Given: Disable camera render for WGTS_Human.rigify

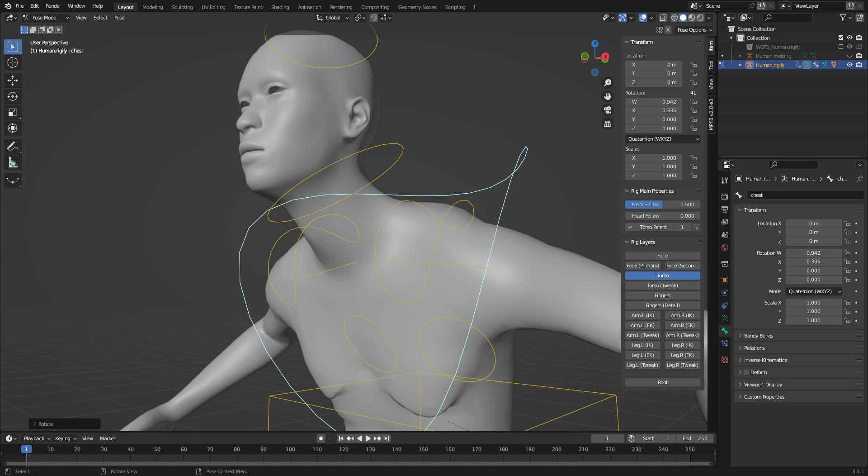Looking at the screenshot, I should click(859, 47).
